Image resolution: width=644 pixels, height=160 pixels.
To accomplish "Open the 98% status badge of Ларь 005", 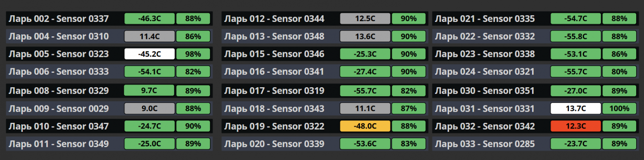I will [x=193, y=54].
